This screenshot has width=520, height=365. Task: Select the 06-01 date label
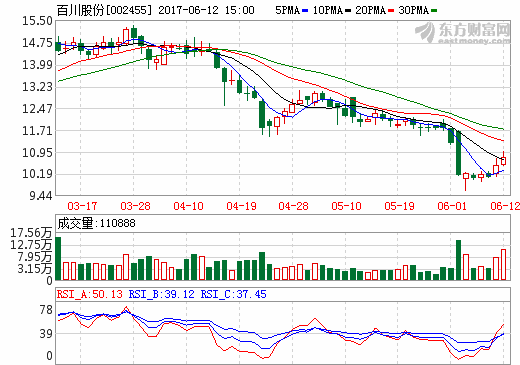click(452, 206)
